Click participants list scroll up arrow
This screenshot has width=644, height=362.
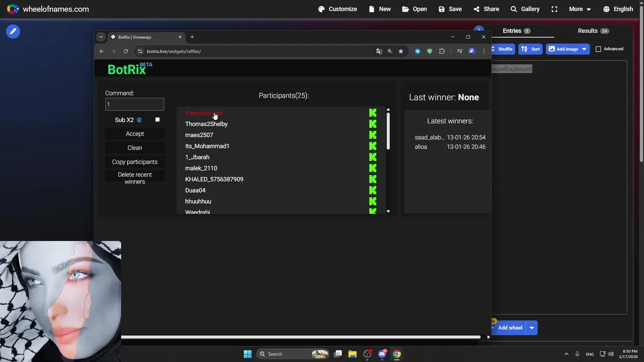(388, 110)
